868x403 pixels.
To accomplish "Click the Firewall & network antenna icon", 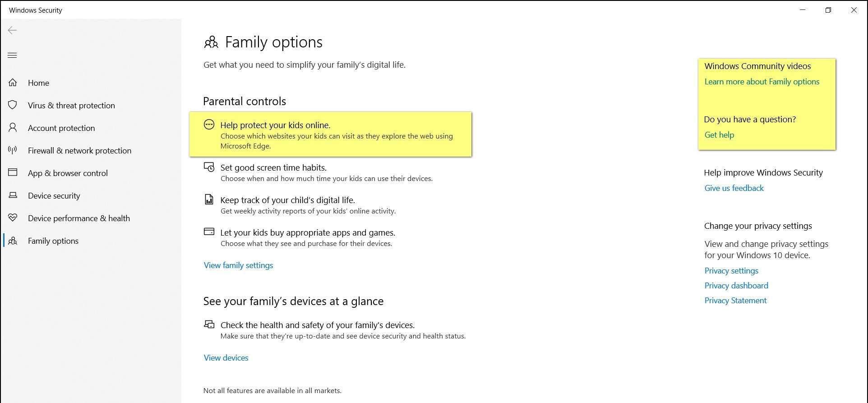I will click(x=13, y=150).
